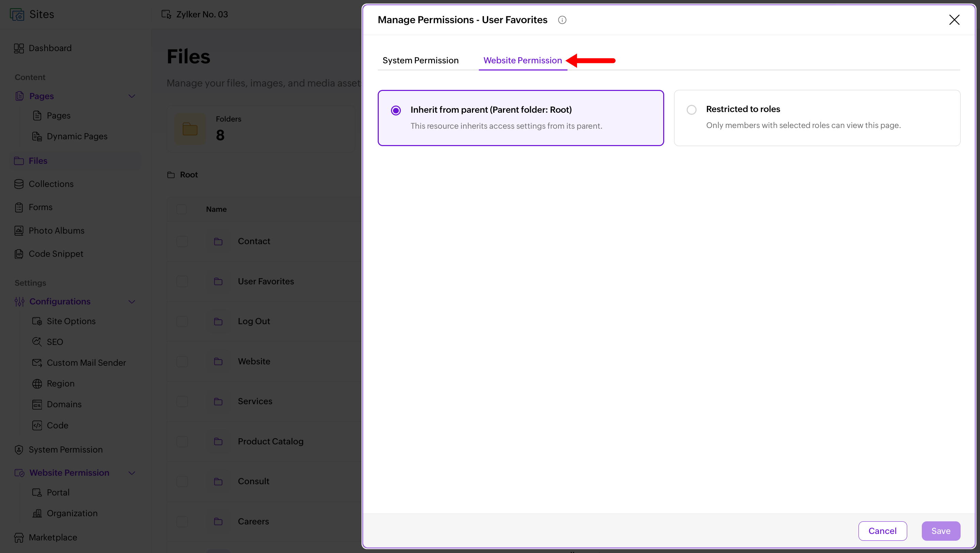Viewport: 980px width, 553px height.
Task: Open the Website Permission tab in dialog
Action: coord(522,60)
